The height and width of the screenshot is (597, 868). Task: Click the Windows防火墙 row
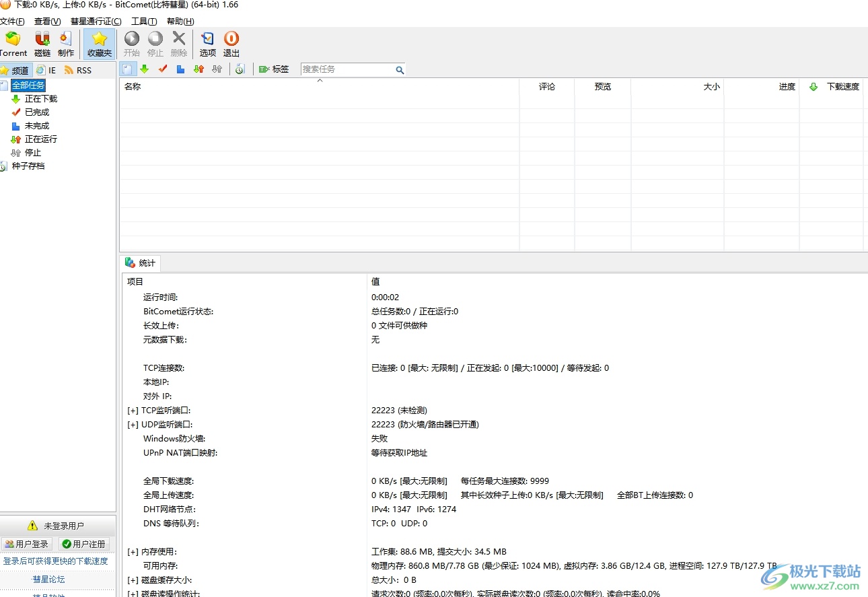point(495,438)
